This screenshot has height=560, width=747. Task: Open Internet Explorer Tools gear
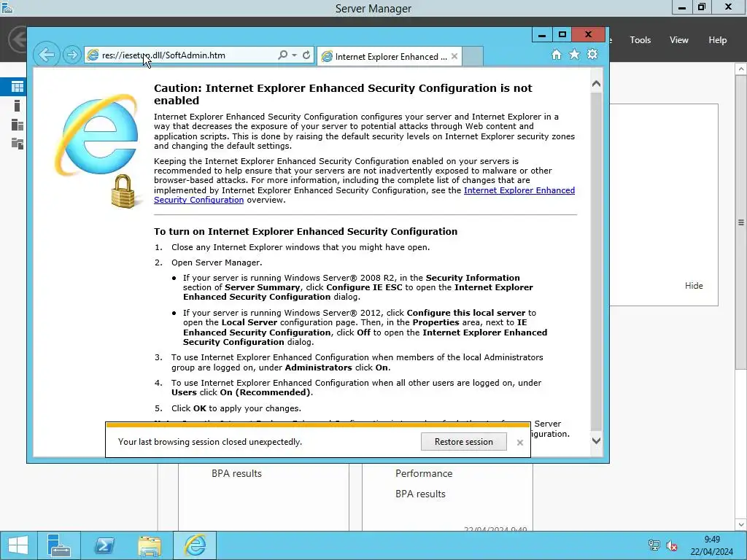pos(592,54)
